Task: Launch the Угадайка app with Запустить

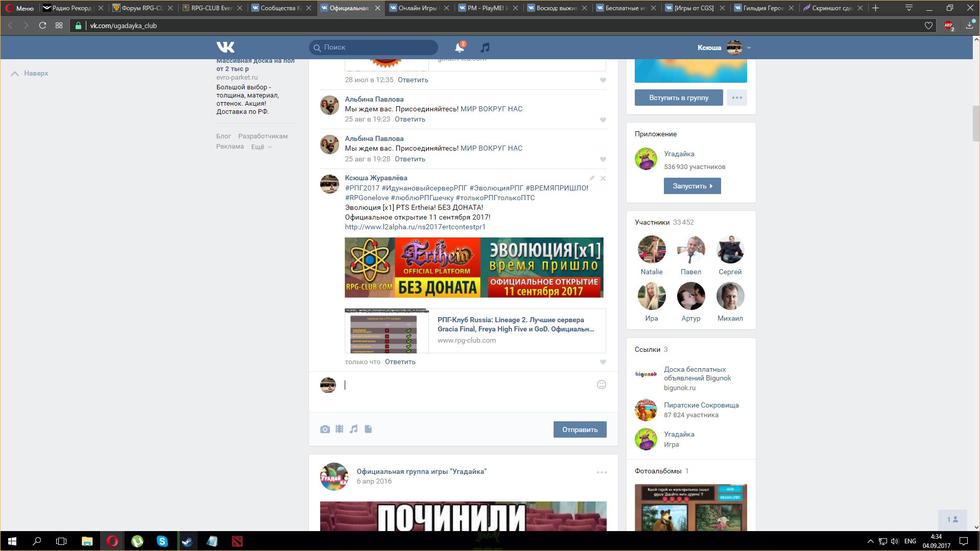Action: click(692, 186)
